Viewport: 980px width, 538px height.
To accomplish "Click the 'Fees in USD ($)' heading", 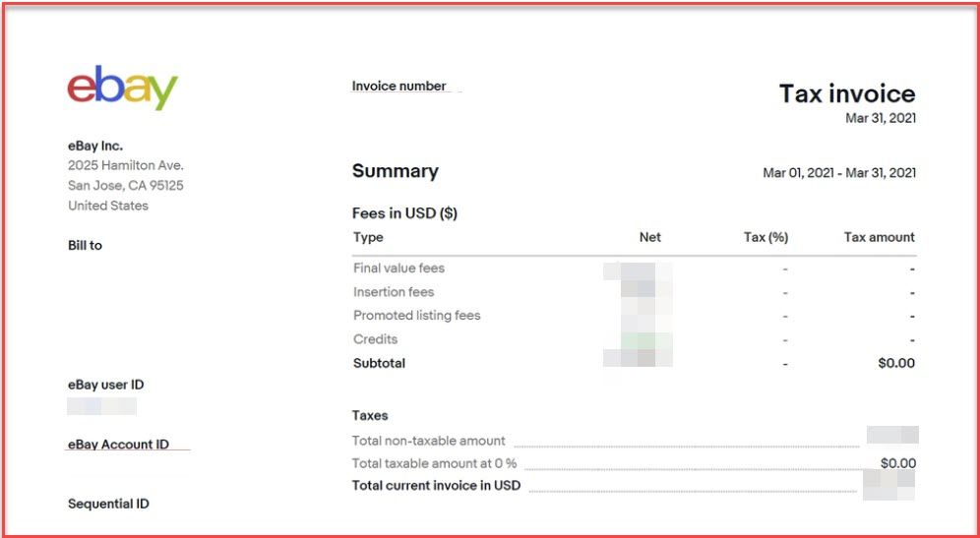I will tap(405, 213).
